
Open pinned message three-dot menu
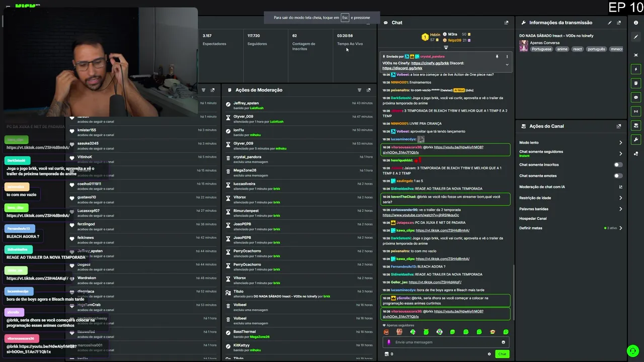pos(507,57)
